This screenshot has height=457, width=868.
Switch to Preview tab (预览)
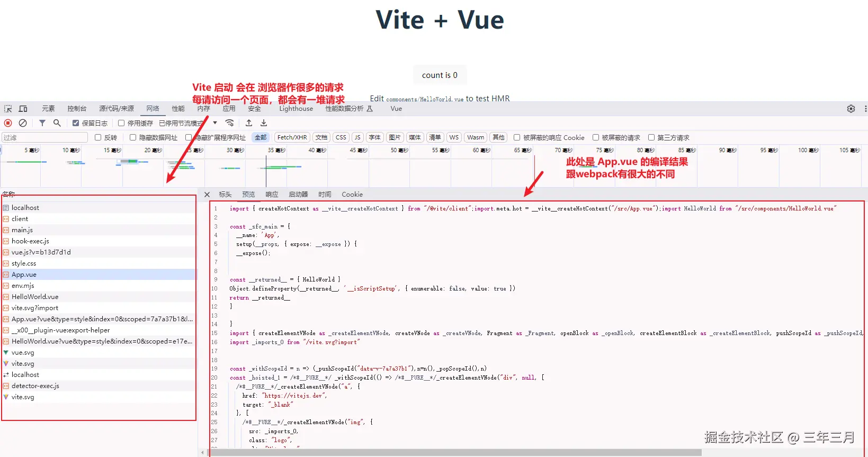click(x=248, y=195)
